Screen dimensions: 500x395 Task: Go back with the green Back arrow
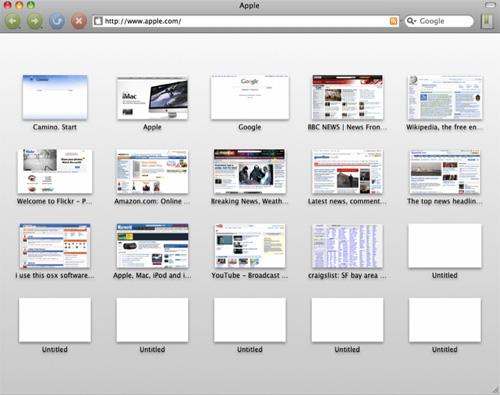pyautogui.click(x=13, y=21)
